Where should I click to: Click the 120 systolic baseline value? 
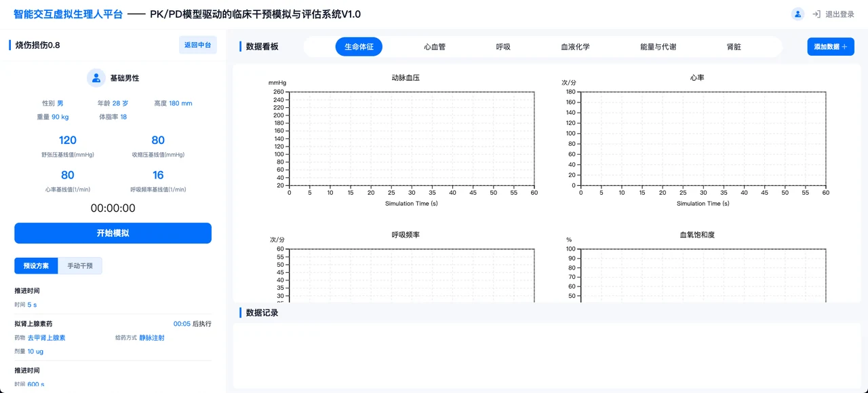point(68,141)
